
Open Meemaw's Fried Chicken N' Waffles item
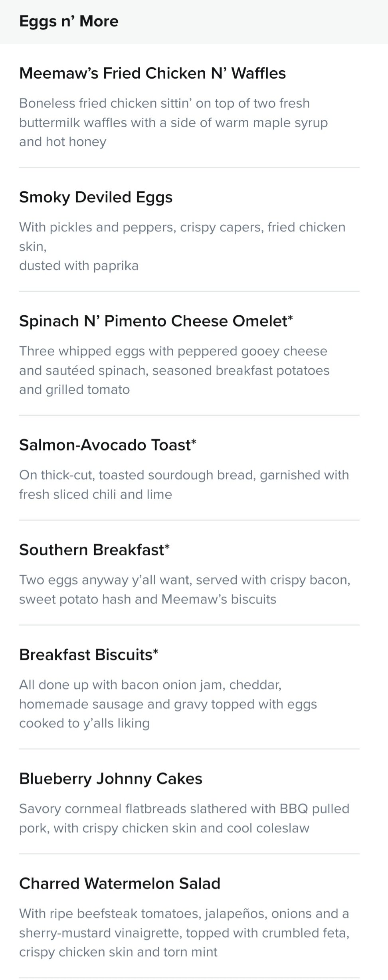(x=152, y=73)
